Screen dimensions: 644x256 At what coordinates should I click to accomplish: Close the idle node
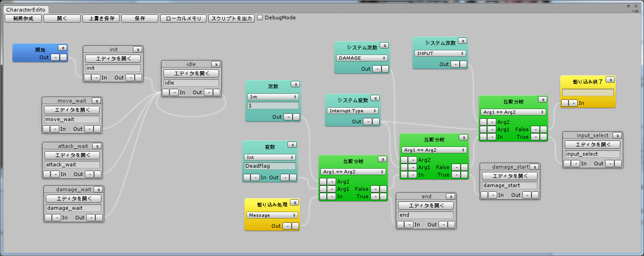tap(216, 64)
